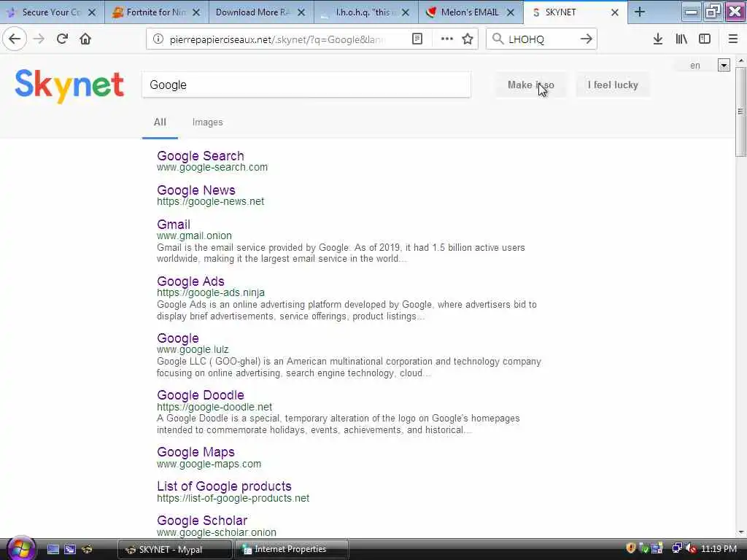Go back using the browser back arrow

pyautogui.click(x=15, y=39)
